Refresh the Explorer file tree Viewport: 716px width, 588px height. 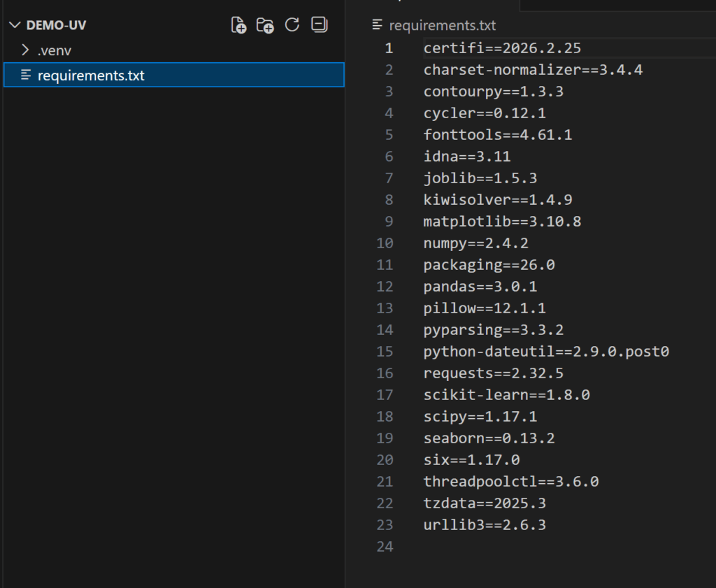coord(292,25)
